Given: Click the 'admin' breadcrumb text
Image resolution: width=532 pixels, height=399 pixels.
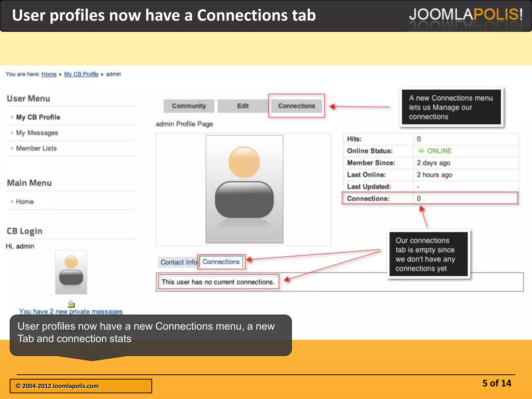Looking at the screenshot, I should coord(114,74).
